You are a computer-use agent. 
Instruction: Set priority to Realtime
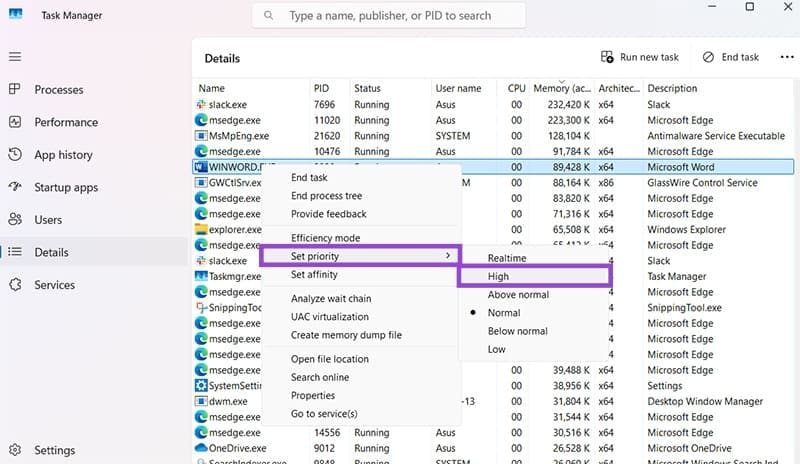pyautogui.click(x=507, y=258)
